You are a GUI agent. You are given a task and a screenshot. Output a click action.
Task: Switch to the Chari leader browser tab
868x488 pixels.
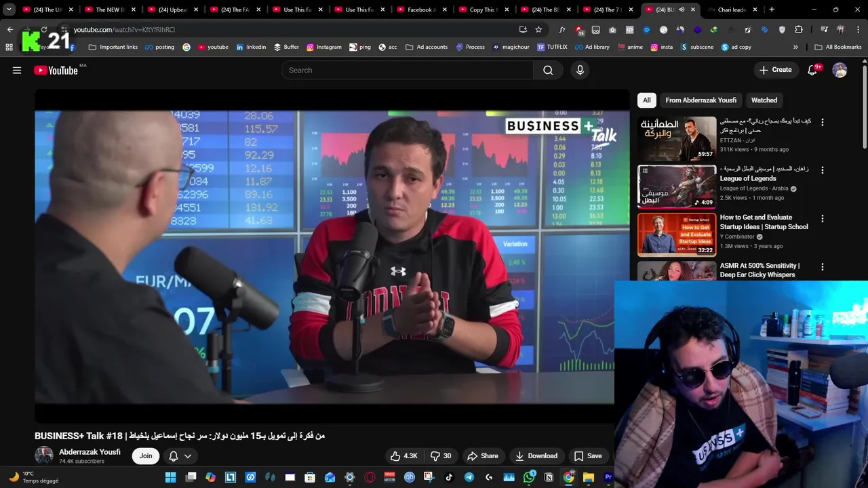(731, 9)
